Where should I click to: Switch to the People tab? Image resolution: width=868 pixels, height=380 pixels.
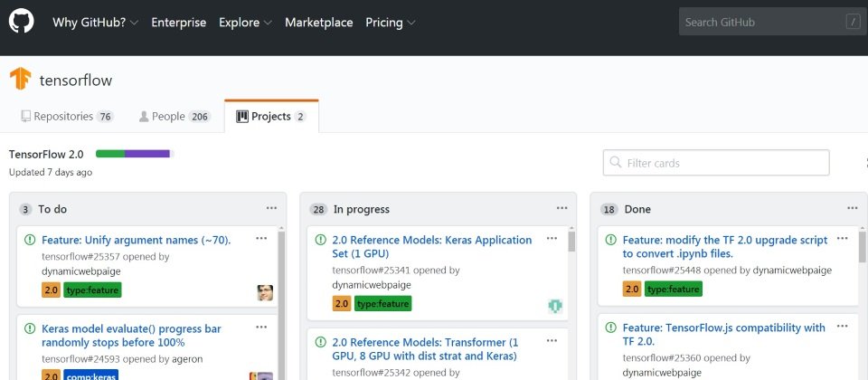point(175,117)
